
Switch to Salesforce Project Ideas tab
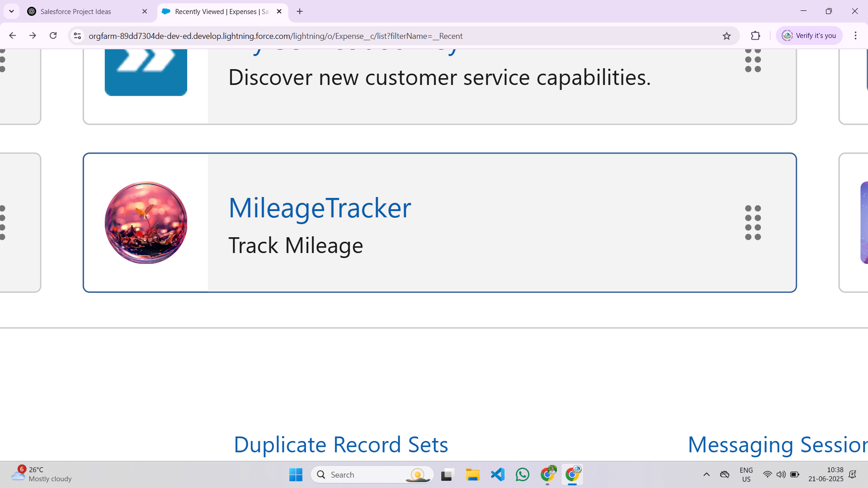[x=76, y=12]
